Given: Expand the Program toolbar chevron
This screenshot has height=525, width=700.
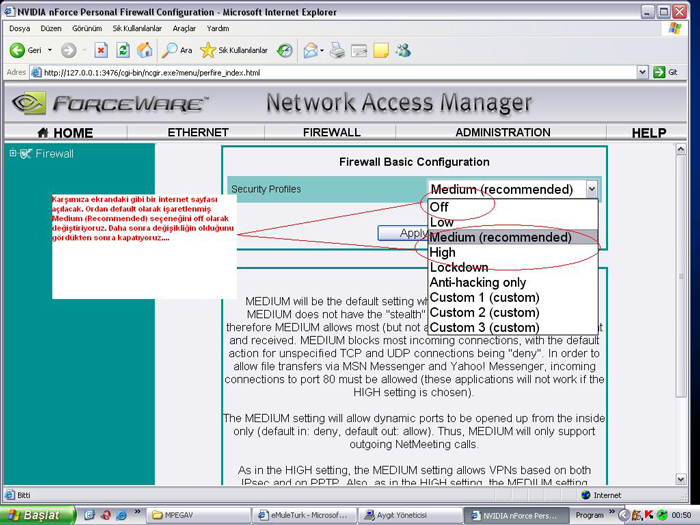Looking at the screenshot, I should tap(612, 512).
